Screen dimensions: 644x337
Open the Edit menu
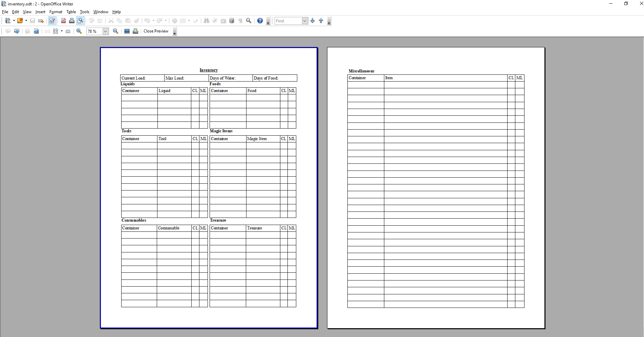(x=16, y=12)
